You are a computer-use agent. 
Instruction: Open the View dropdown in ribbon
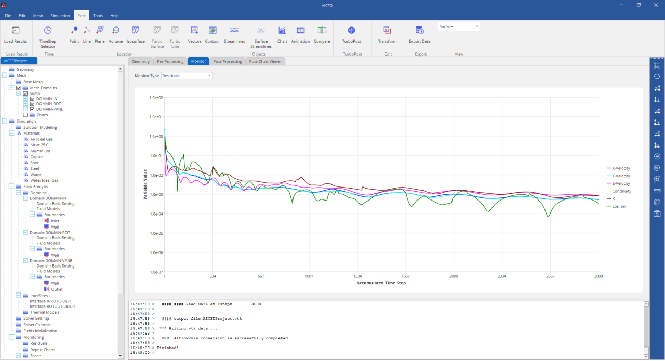458,26
